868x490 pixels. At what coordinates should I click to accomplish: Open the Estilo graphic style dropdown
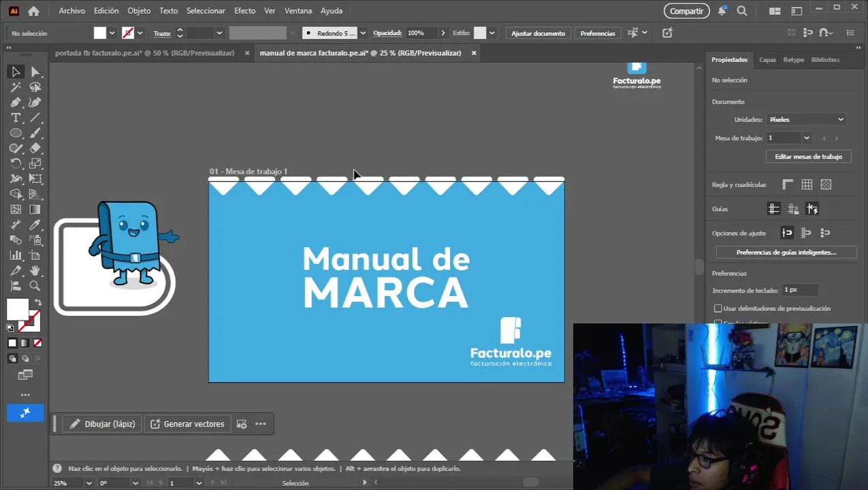click(x=492, y=33)
